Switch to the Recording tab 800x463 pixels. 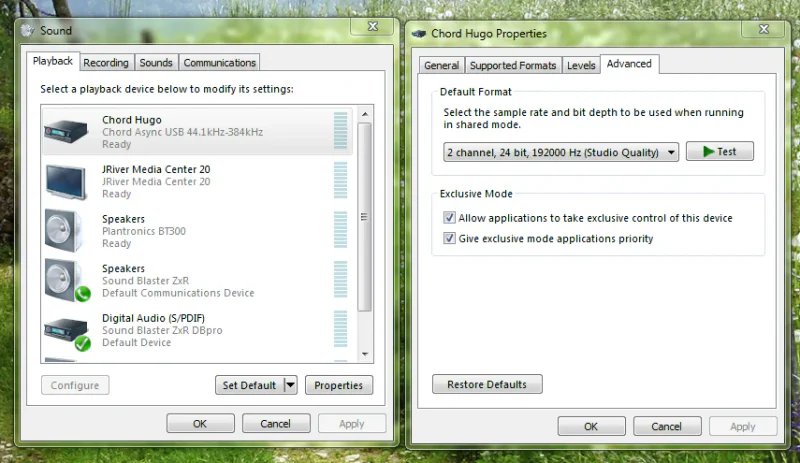pos(106,63)
